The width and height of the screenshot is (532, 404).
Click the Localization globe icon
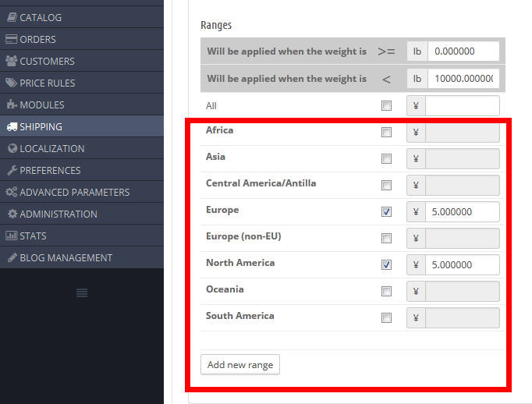[x=12, y=148]
